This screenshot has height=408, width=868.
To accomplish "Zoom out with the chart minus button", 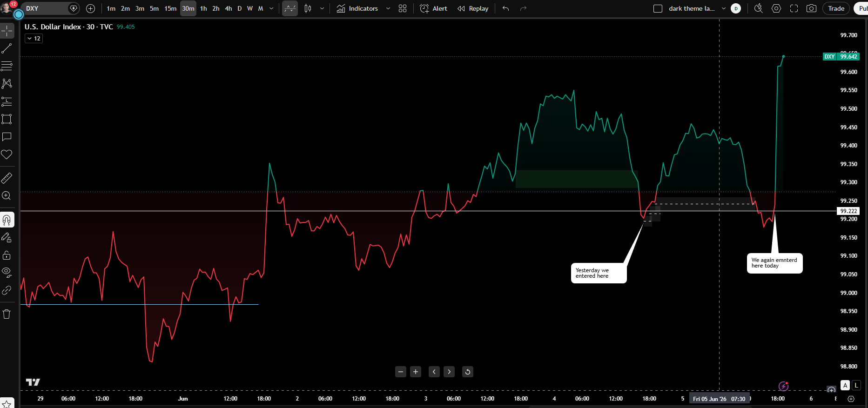I will click(x=401, y=372).
